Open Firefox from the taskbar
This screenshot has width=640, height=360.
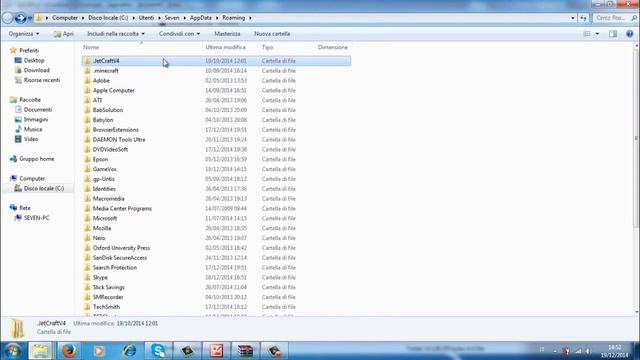(x=69, y=351)
